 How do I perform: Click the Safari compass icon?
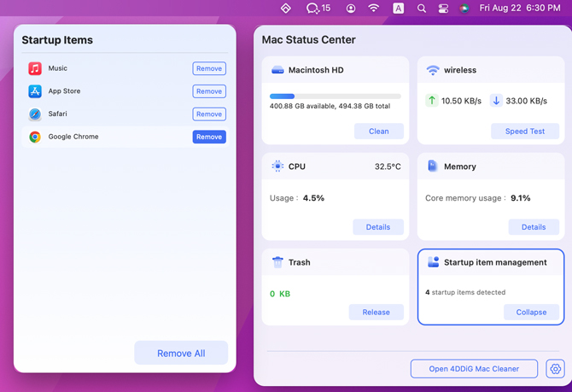pyautogui.click(x=35, y=114)
